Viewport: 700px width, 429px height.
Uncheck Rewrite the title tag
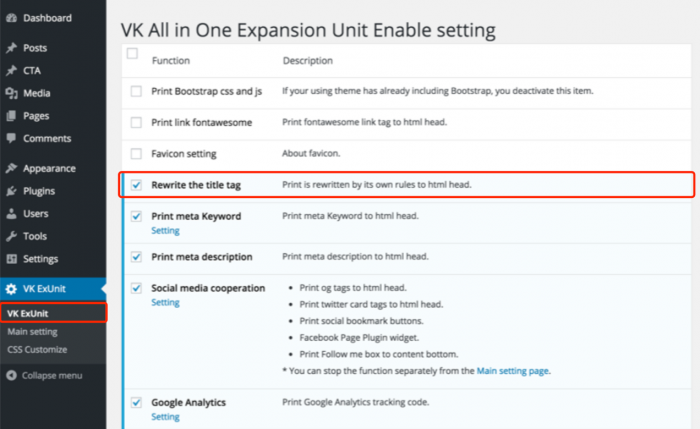pos(136,185)
